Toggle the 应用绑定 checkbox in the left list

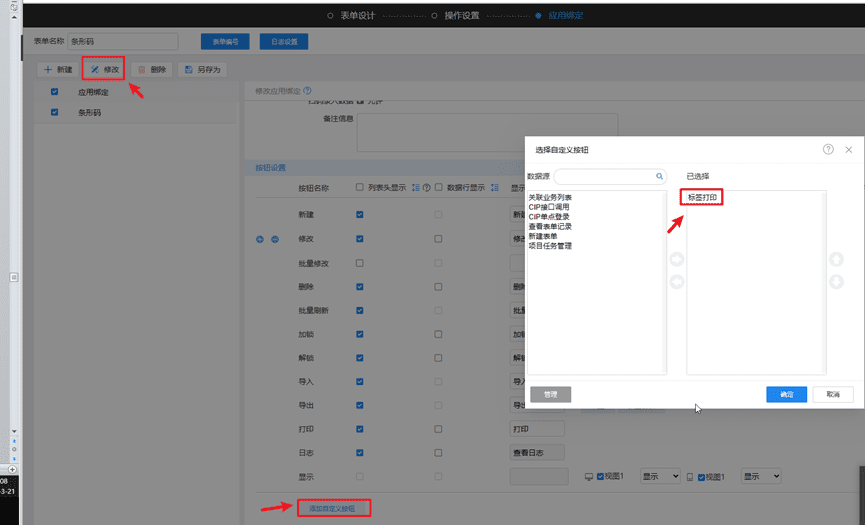click(55, 92)
